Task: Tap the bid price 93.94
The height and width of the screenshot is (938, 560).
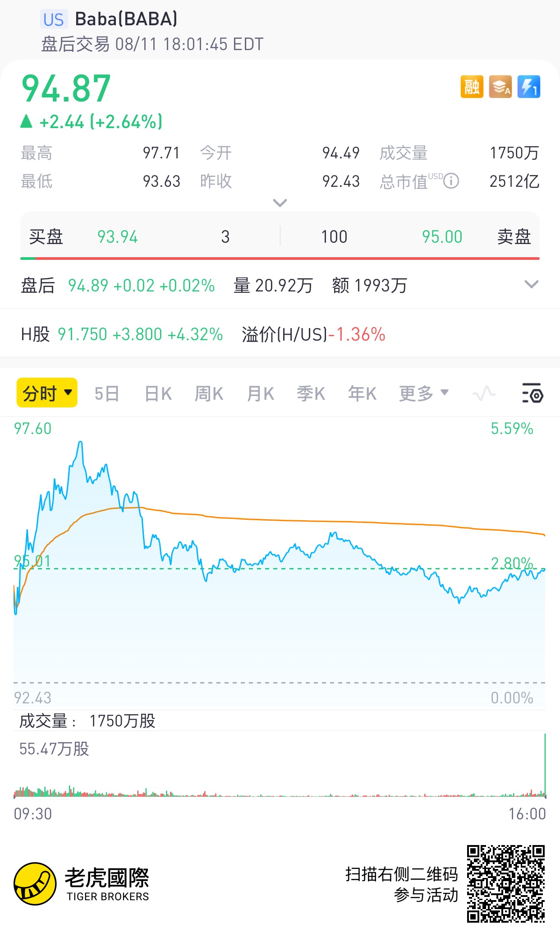Action: point(118,237)
